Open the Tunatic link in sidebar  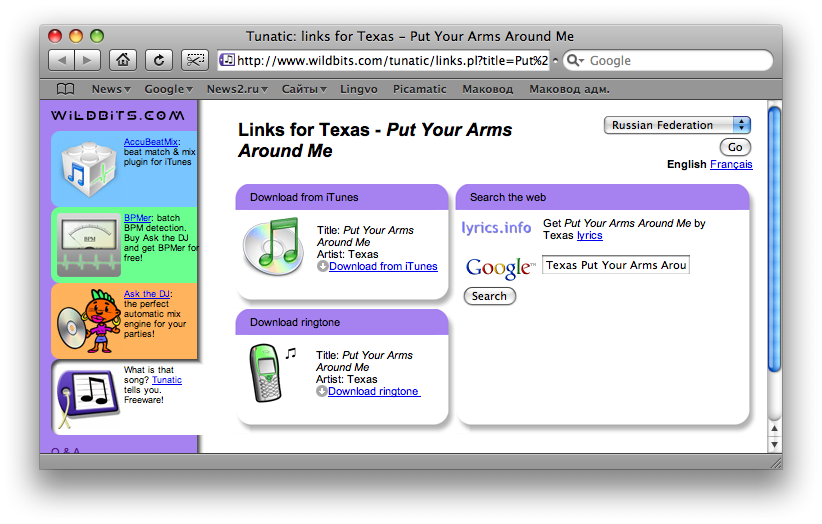pyautogui.click(x=167, y=380)
